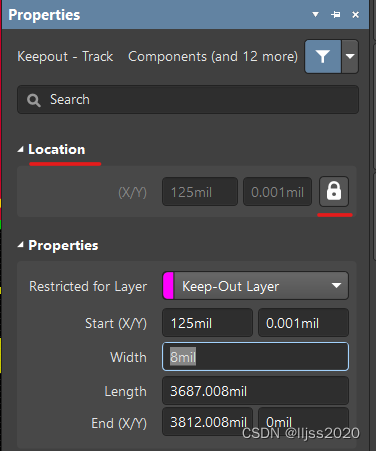Click the Start Y 0.001mil field

(x=303, y=323)
